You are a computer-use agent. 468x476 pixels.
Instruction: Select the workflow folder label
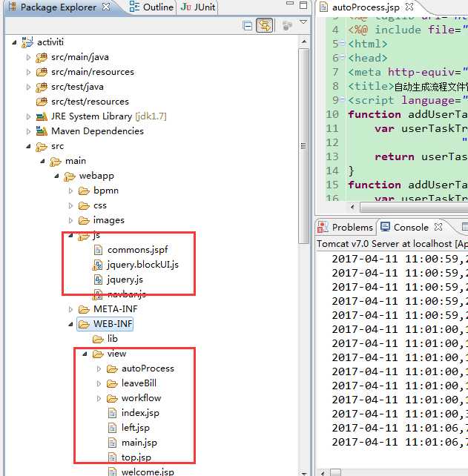[141, 398]
